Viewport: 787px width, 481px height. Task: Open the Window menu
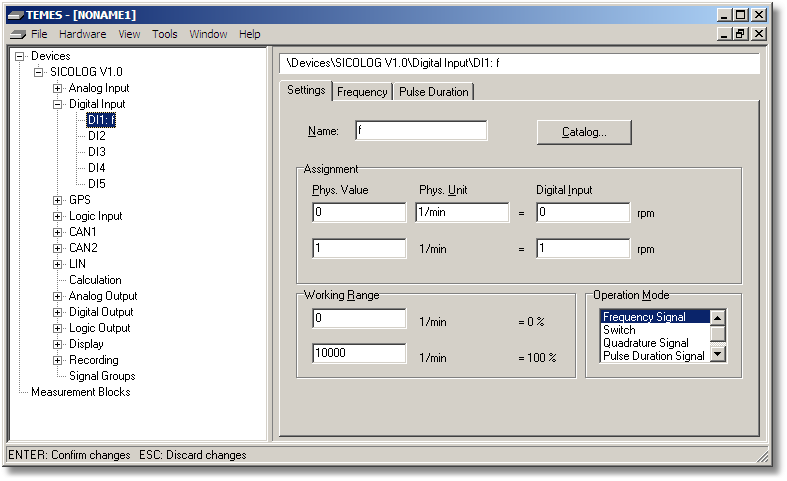pyautogui.click(x=208, y=34)
